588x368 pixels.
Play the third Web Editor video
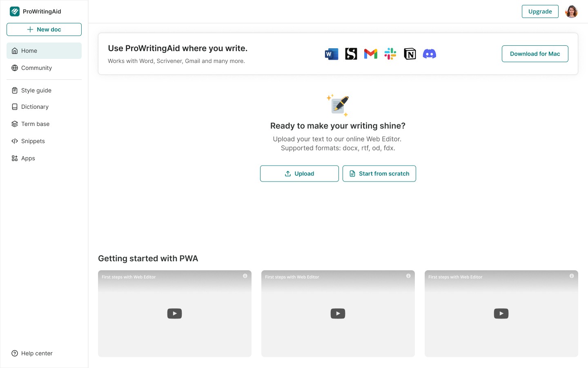pyautogui.click(x=501, y=314)
